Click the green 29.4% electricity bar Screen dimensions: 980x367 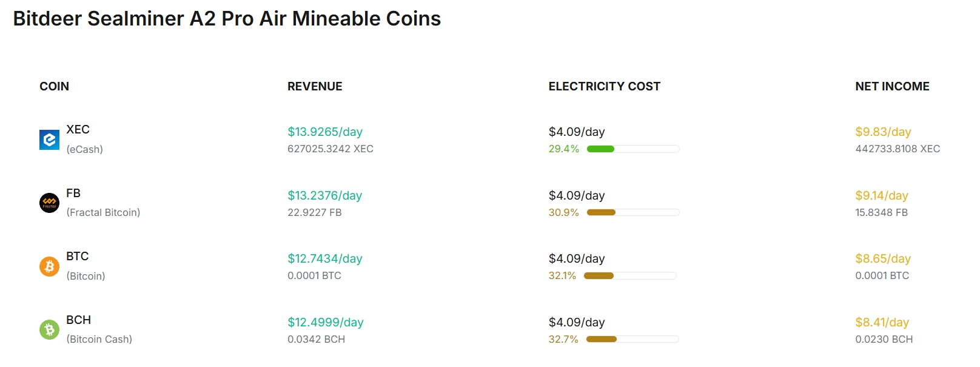tap(633, 149)
